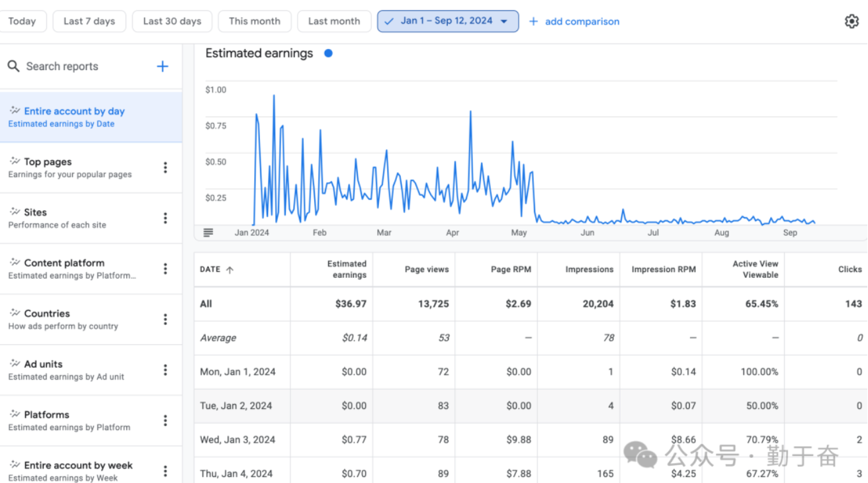Open the Entire account by week report
This screenshot has width=868, height=483.
(x=78, y=466)
